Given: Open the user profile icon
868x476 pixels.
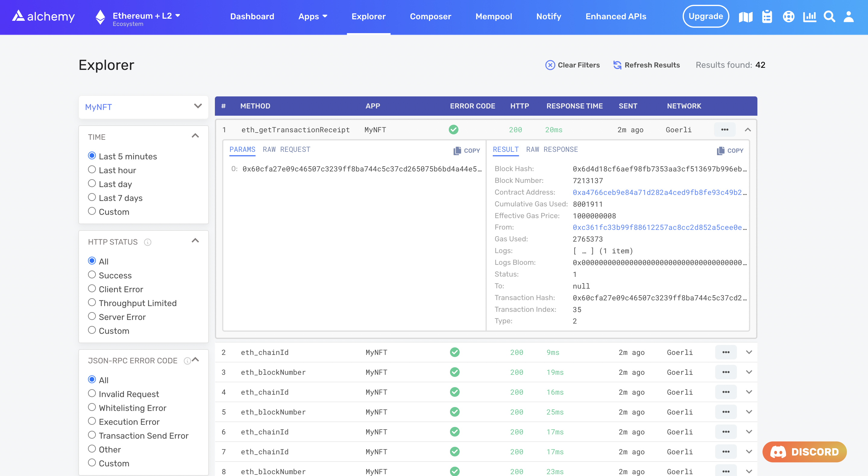Looking at the screenshot, I should coord(848,17).
